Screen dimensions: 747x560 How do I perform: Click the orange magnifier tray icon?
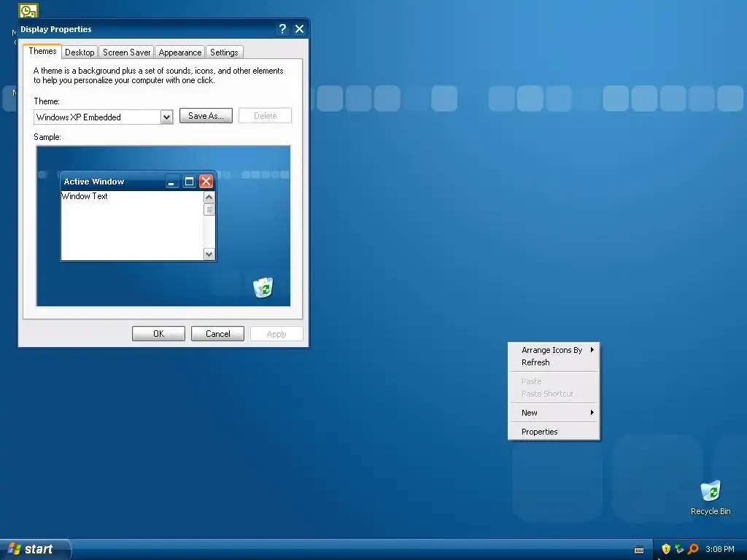click(693, 549)
